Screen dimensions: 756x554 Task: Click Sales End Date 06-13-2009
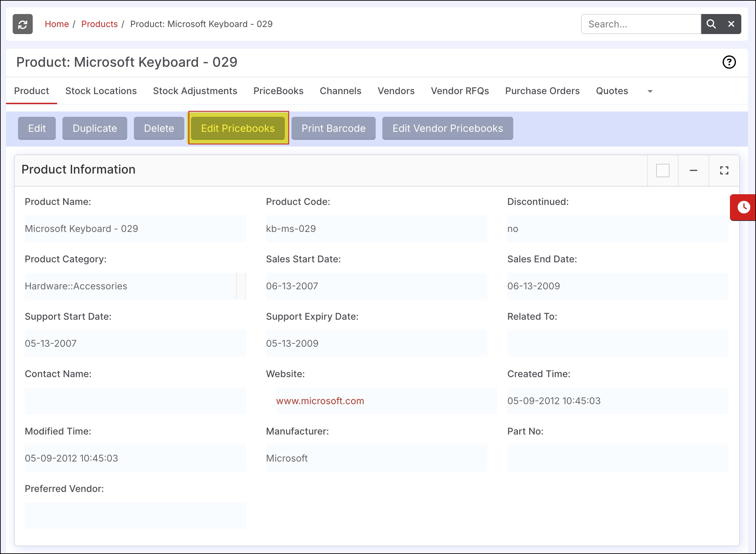618,286
